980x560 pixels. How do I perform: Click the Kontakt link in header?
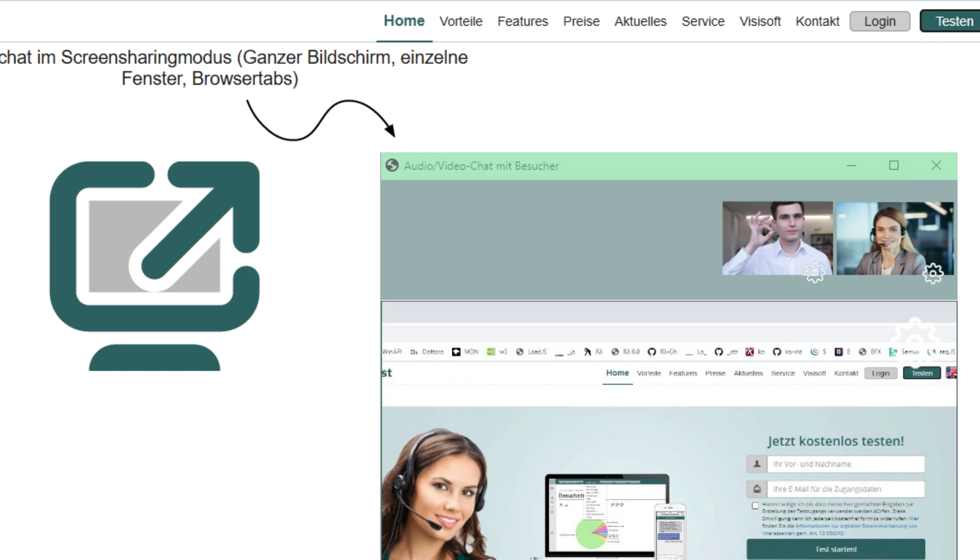pyautogui.click(x=817, y=21)
